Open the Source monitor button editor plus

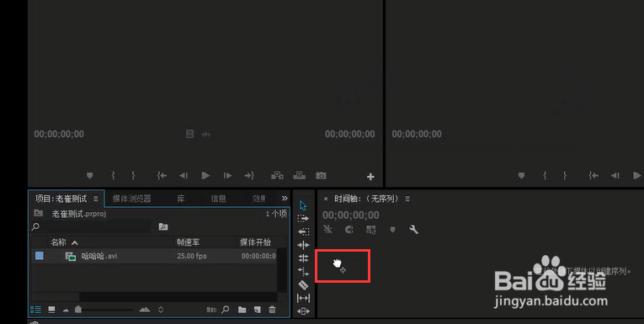click(x=370, y=177)
